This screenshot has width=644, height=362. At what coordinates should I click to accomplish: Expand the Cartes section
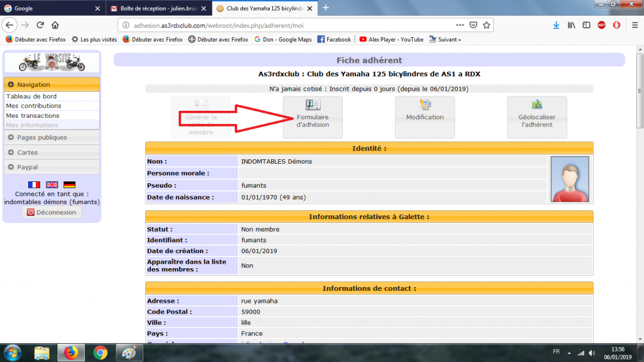pos(52,152)
